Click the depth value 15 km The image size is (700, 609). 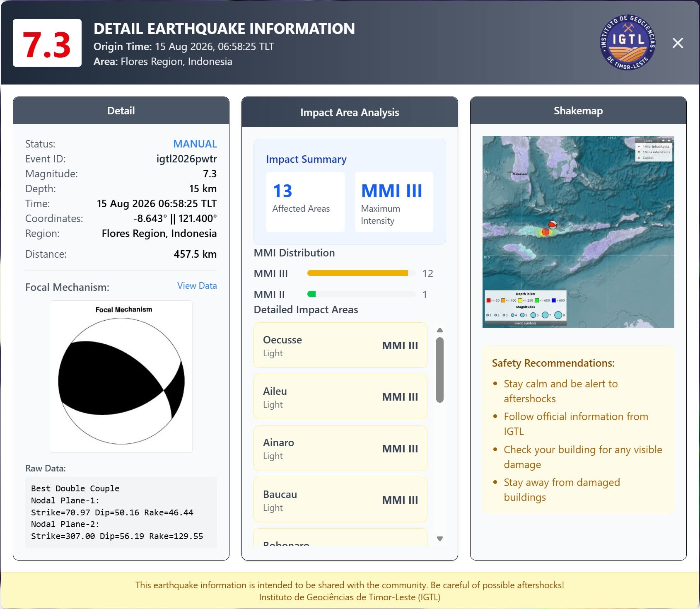point(203,188)
